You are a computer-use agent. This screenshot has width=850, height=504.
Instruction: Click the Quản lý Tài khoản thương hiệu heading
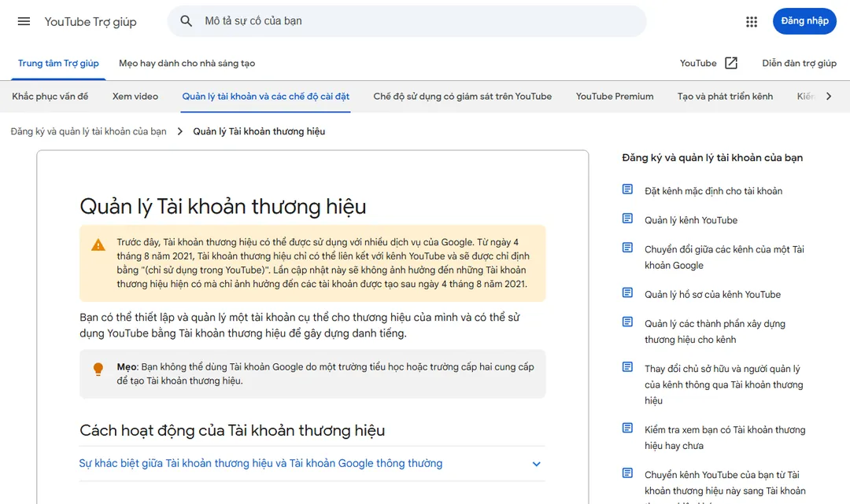[223, 206]
